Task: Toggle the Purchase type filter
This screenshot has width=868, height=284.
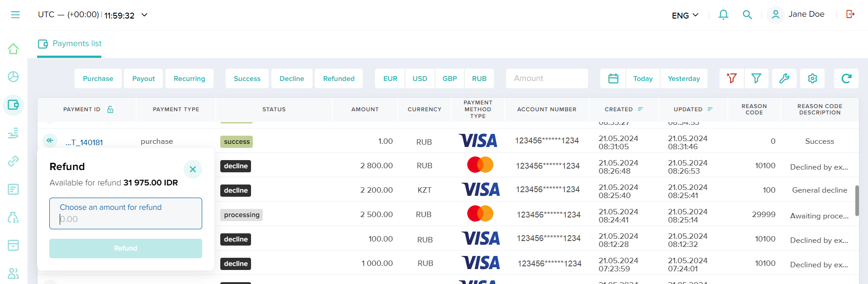Action: (x=98, y=79)
